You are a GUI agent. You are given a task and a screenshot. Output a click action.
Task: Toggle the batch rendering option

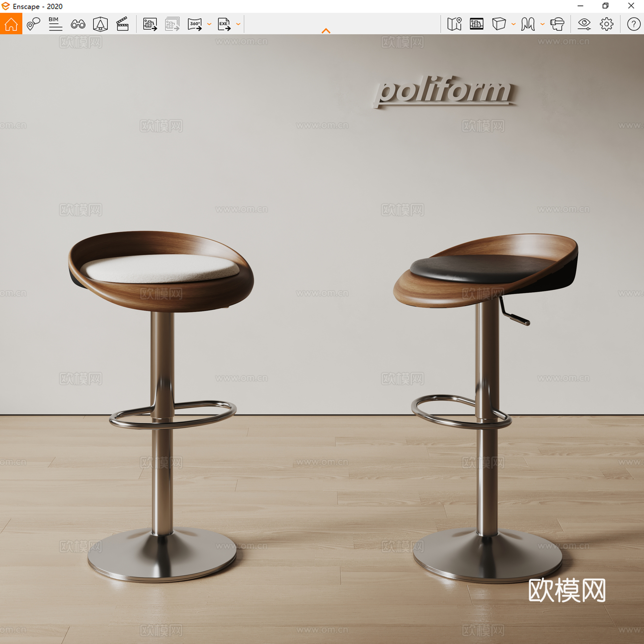point(172,23)
